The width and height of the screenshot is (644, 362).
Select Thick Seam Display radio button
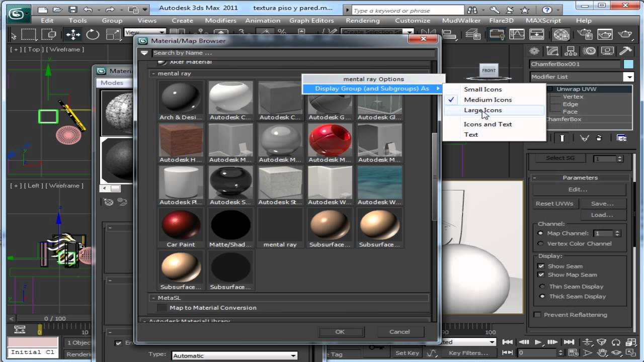pos(542,296)
